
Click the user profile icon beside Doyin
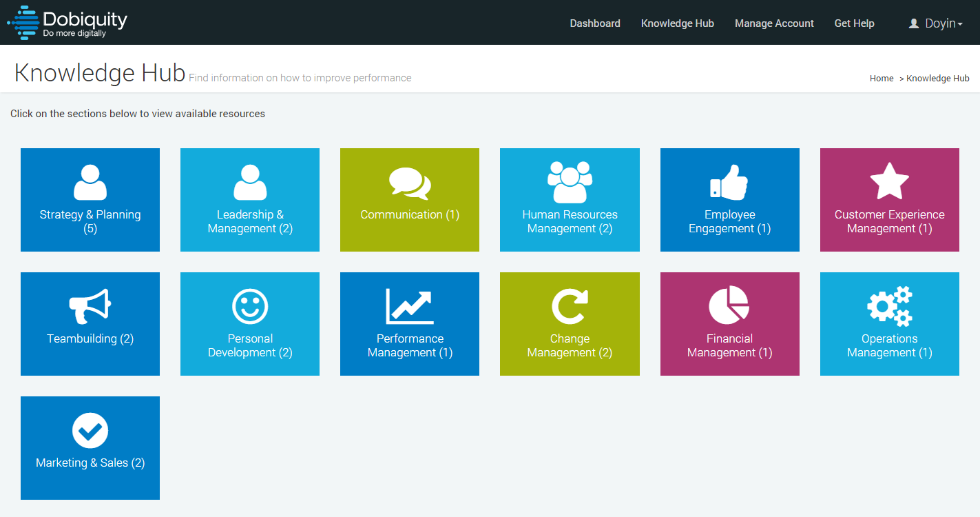(x=914, y=23)
